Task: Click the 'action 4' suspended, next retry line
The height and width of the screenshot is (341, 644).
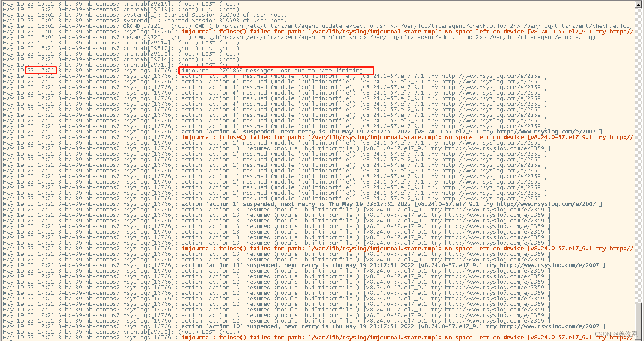Action: click(303, 131)
